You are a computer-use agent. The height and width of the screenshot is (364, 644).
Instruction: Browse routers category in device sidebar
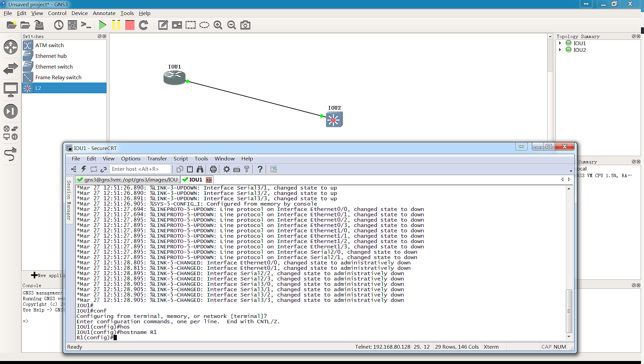[10, 47]
